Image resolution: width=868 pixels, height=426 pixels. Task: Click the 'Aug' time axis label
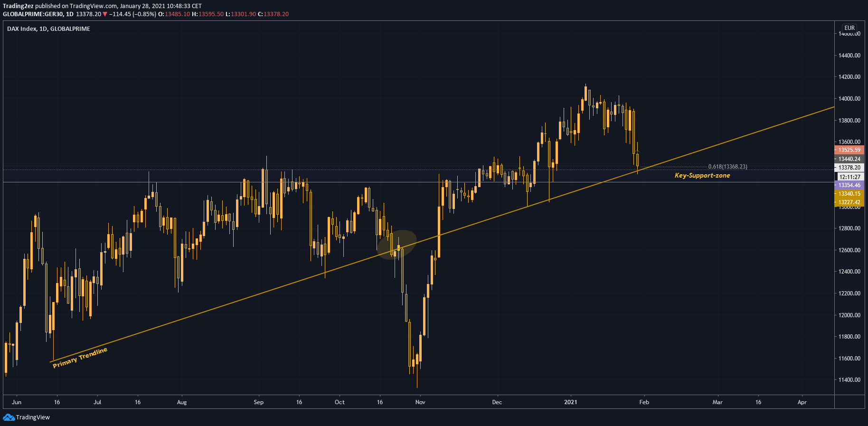pyautogui.click(x=182, y=402)
